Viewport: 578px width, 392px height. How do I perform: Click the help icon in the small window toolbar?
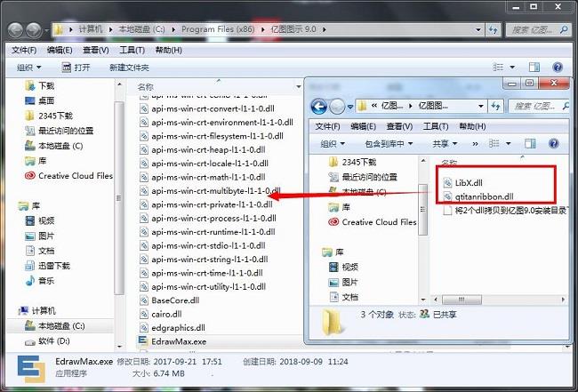tap(554, 143)
